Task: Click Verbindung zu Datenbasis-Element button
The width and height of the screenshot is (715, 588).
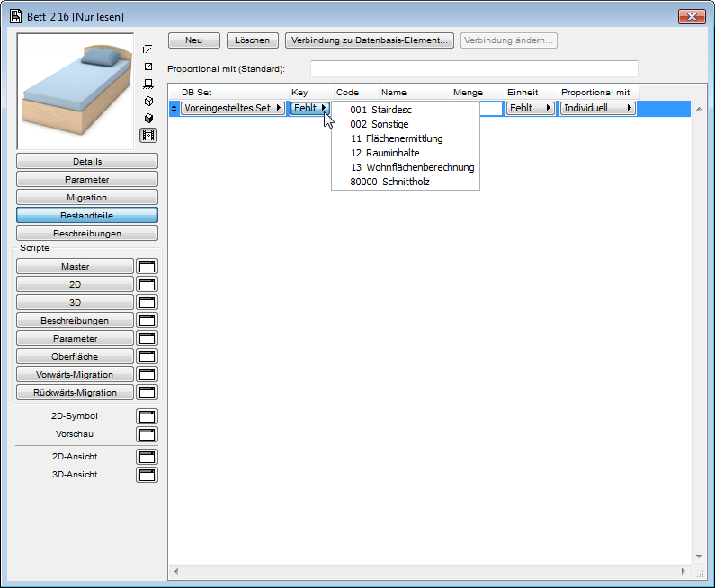Action: 370,40
